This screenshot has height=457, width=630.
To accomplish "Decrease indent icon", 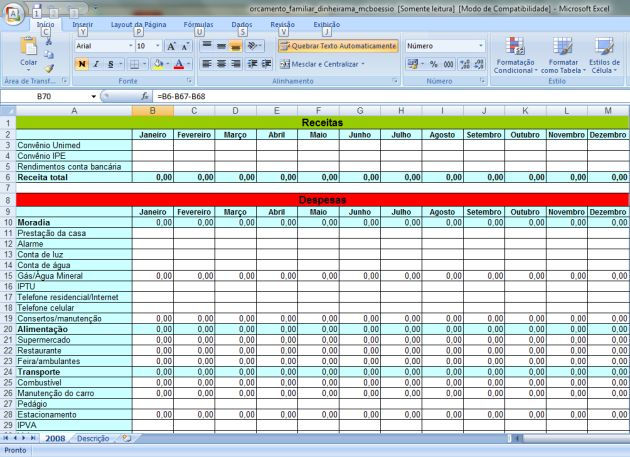I will click(253, 64).
